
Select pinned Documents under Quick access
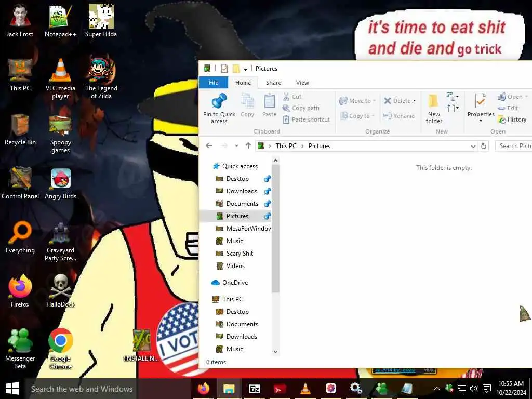[x=242, y=204]
